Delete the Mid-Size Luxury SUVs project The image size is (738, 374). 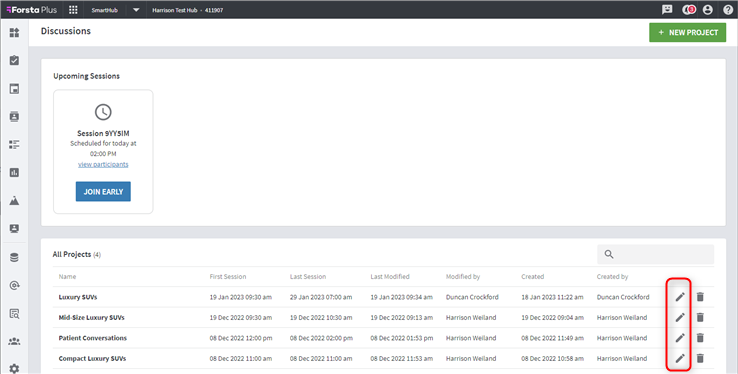tap(700, 318)
